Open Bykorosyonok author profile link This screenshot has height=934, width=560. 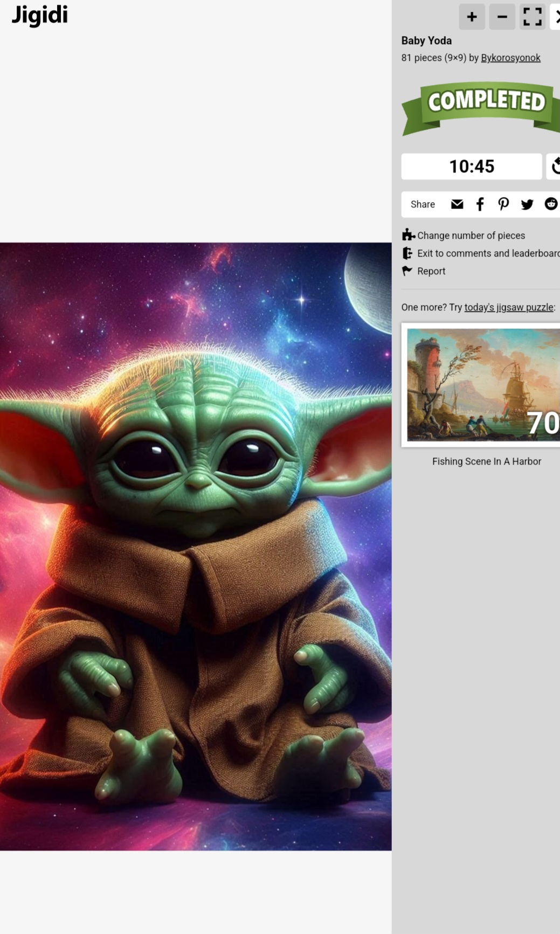coord(510,58)
